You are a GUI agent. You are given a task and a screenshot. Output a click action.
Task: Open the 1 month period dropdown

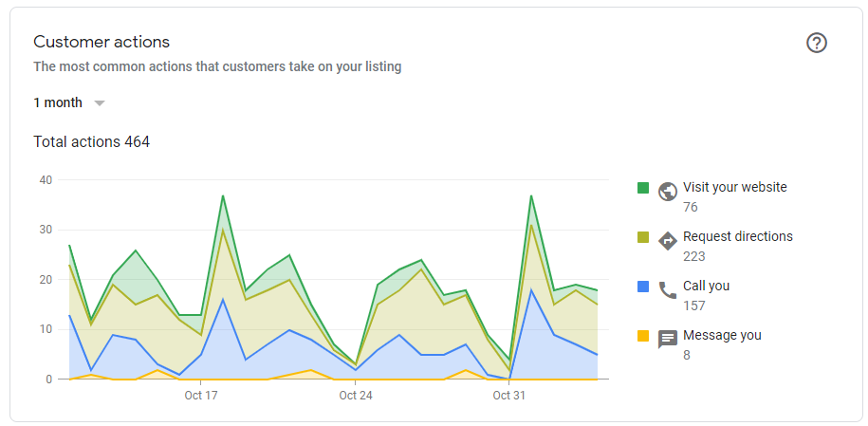[x=69, y=102]
